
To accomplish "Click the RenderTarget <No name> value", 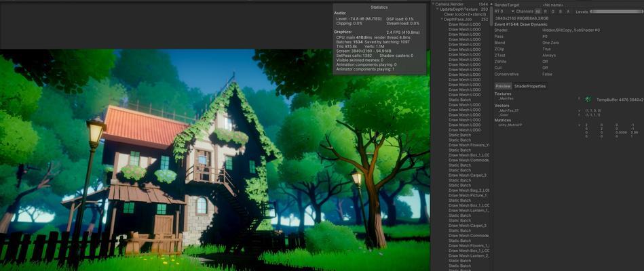I will [552, 5].
